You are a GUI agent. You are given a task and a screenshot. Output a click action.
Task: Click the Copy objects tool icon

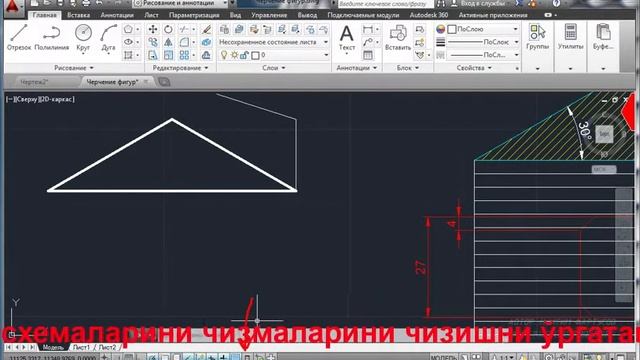click(x=153, y=42)
